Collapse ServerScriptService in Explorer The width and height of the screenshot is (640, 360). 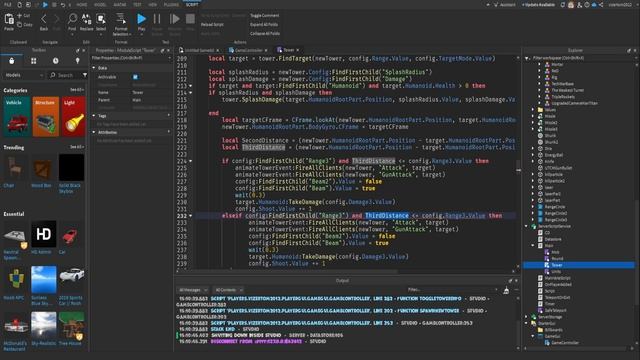[527, 226]
